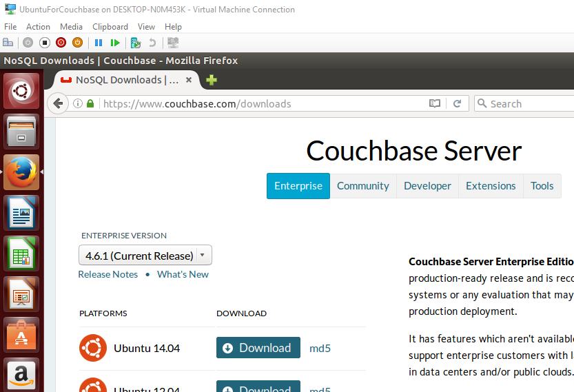
Task: Click the Enhanced Session toolbar icon
Action: [x=173, y=43]
